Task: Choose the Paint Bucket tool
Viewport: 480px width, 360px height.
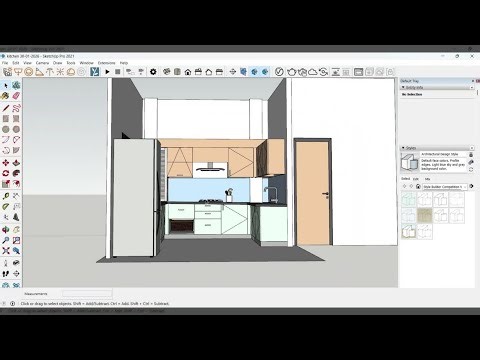Action: [x=6, y=96]
